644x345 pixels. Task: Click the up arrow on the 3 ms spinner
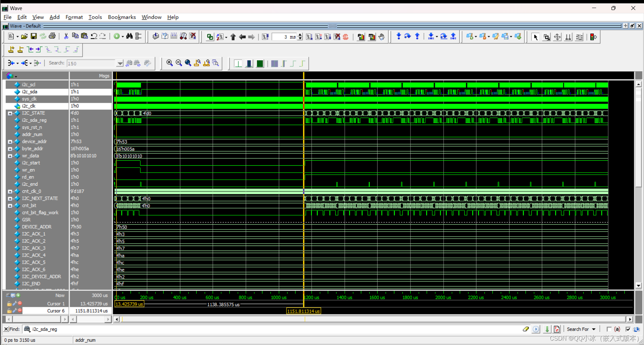click(300, 35)
